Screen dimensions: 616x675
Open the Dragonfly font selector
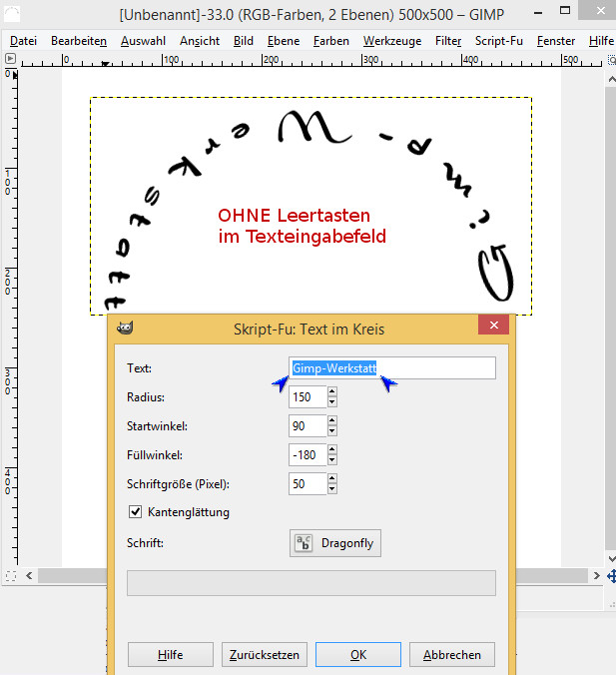tap(334, 543)
